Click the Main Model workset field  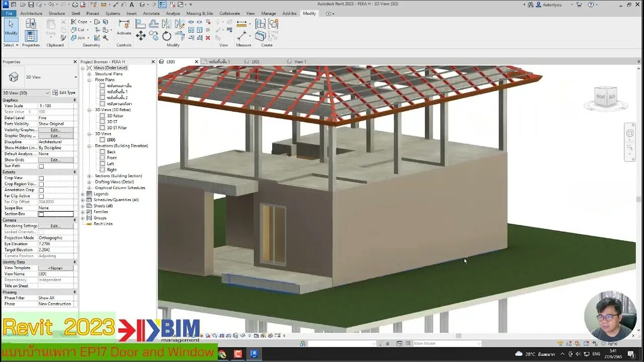pos(446,343)
